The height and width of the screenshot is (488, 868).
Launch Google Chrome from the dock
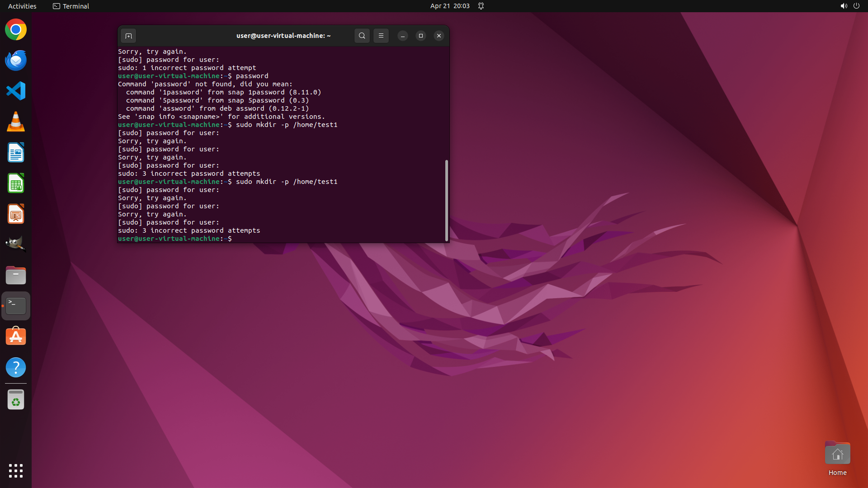click(x=16, y=30)
